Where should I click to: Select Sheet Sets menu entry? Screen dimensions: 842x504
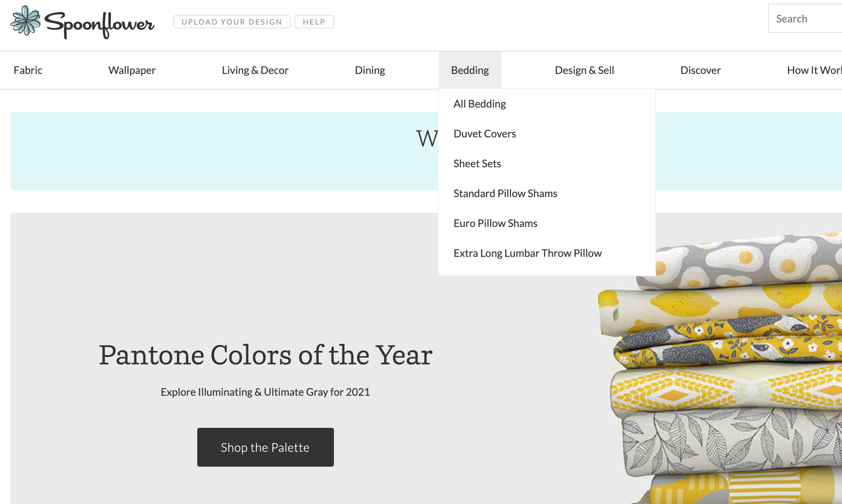477,164
